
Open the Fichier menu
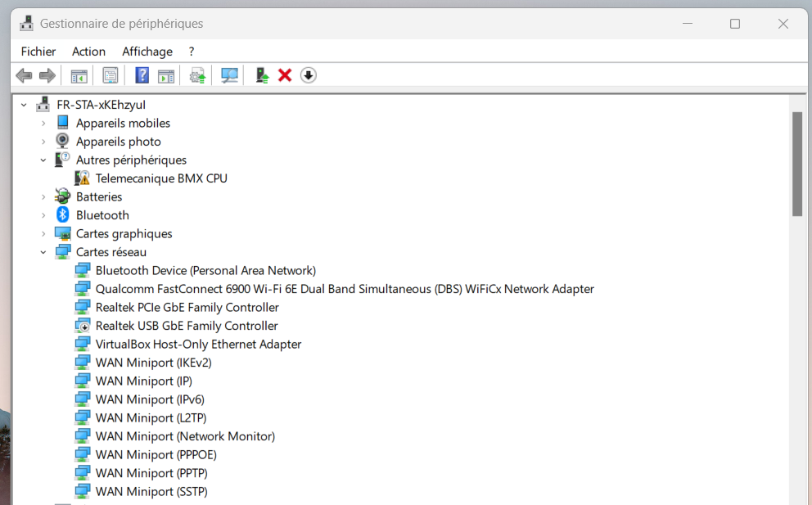pyautogui.click(x=38, y=52)
